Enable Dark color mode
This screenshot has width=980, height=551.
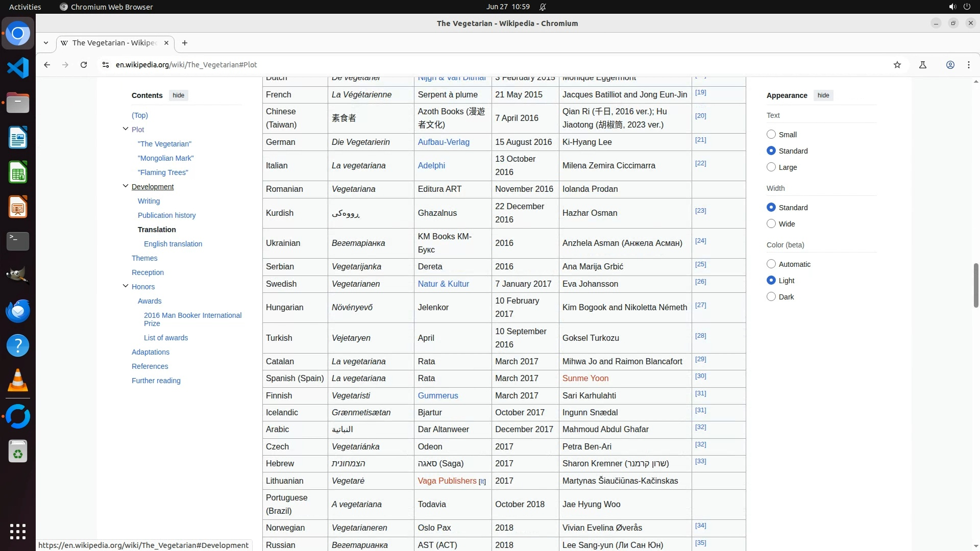click(x=771, y=297)
